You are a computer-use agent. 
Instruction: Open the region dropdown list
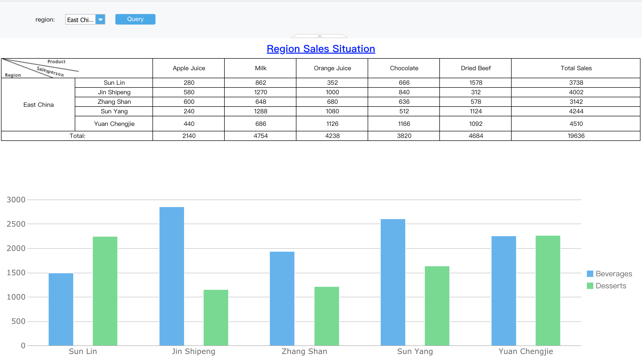(x=100, y=19)
